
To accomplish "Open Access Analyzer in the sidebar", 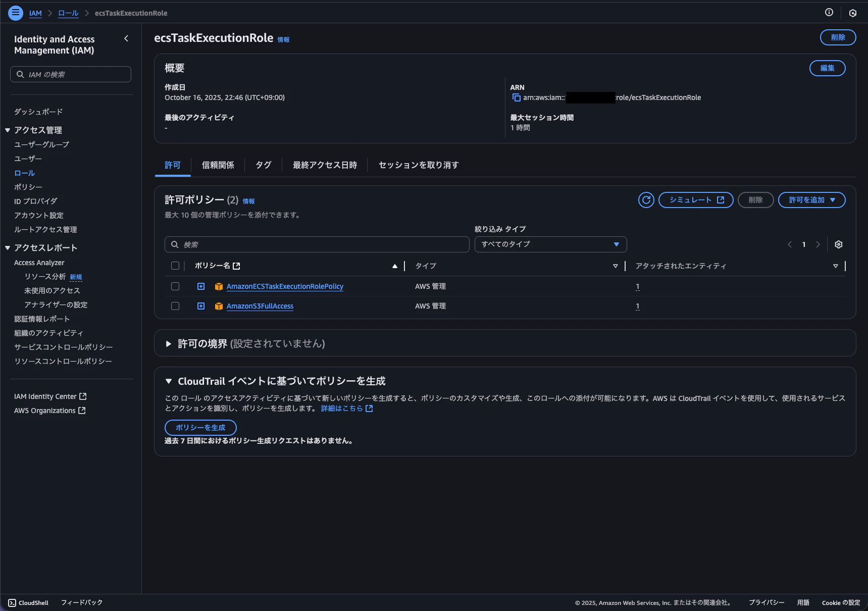I will [39, 263].
